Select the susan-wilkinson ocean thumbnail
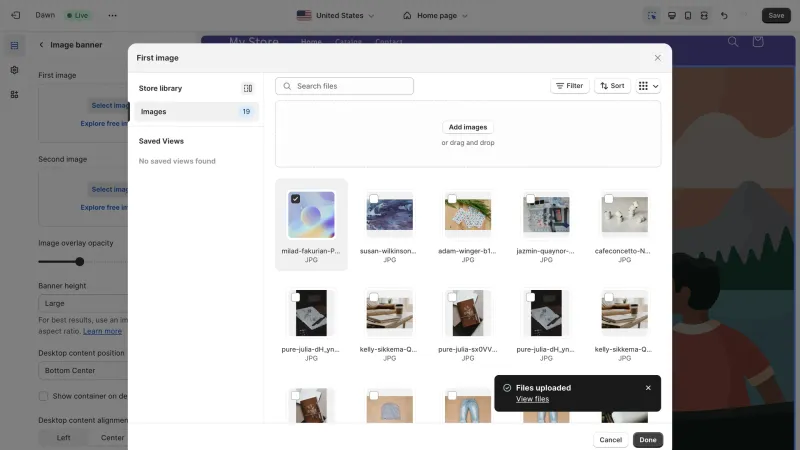Screen dimensions: 800x450 [x=390, y=214]
